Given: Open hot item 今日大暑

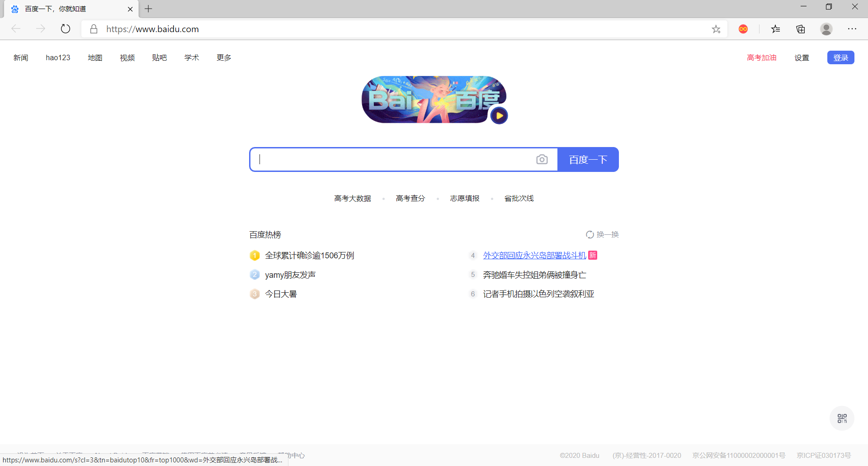Looking at the screenshot, I should pos(281,294).
